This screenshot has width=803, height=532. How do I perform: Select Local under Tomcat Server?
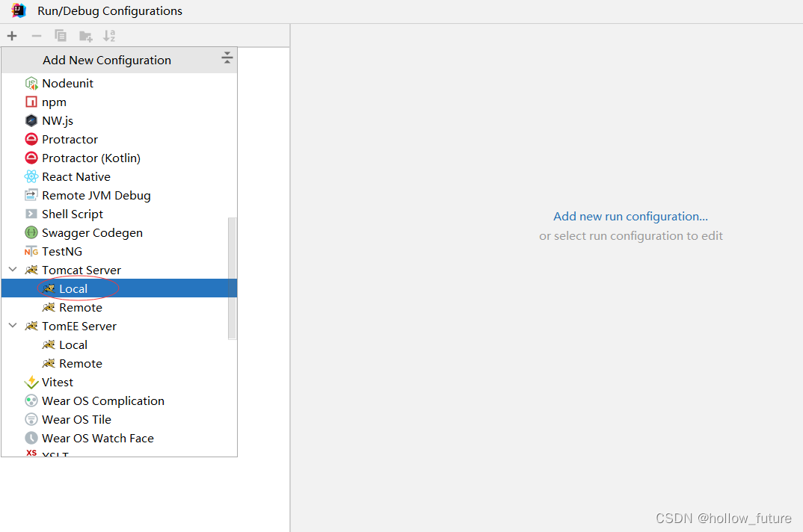point(120,288)
